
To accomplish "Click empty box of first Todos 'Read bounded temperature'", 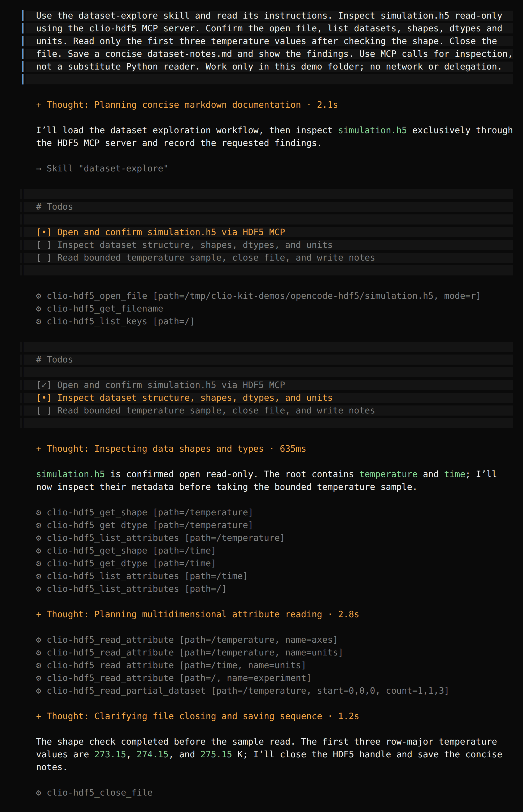I will (x=44, y=258).
